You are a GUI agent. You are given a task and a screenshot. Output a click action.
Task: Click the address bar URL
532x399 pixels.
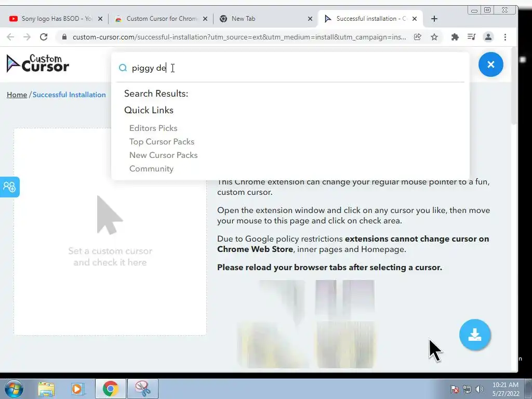pyautogui.click(x=239, y=37)
